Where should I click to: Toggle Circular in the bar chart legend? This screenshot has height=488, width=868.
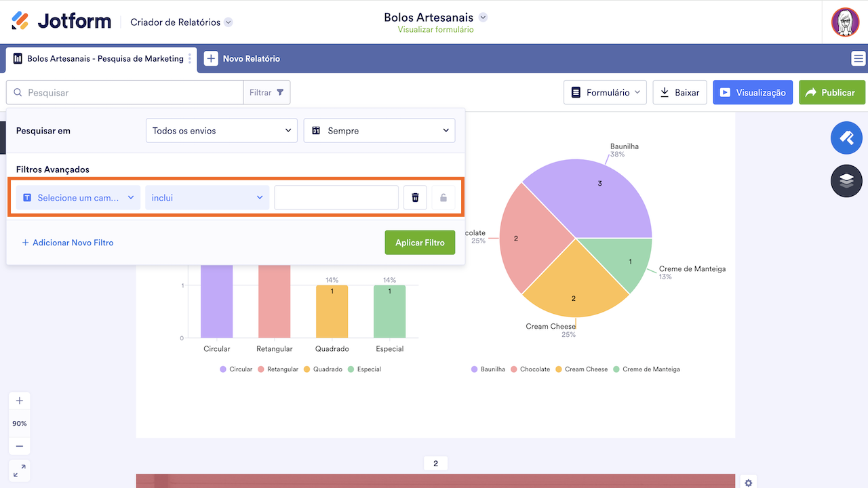tap(235, 369)
